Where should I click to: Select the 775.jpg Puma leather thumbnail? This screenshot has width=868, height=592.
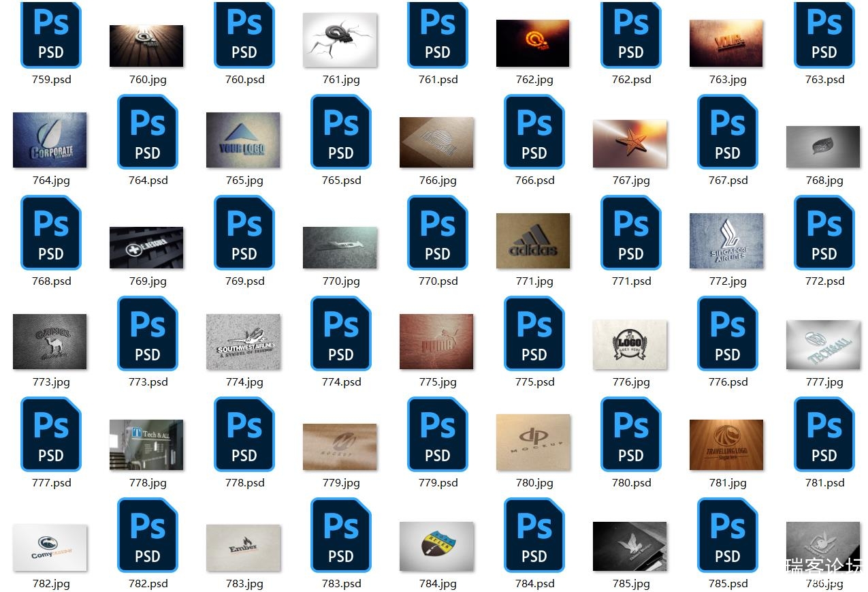(x=436, y=341)
